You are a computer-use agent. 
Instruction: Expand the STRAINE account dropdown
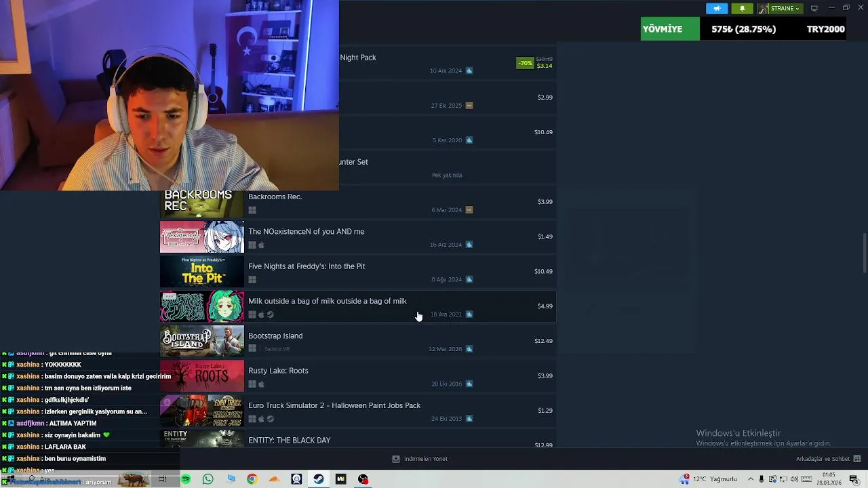pos(786,9)
